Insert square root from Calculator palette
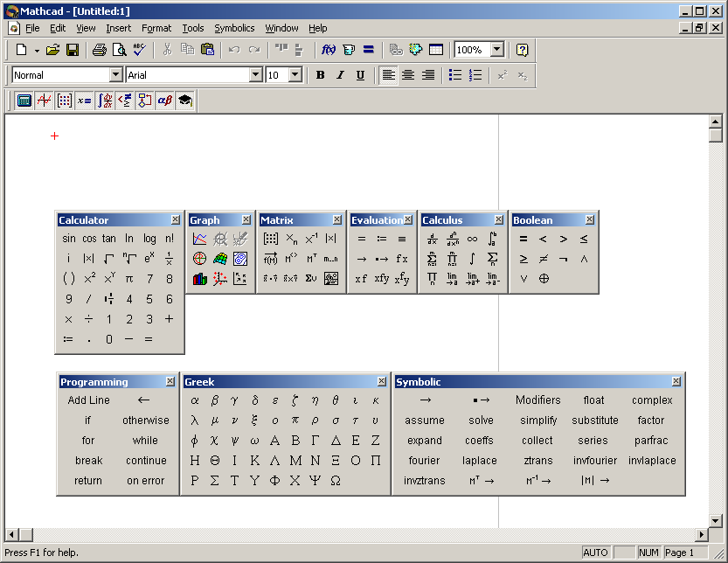728x563 pixels. (109, 258)
